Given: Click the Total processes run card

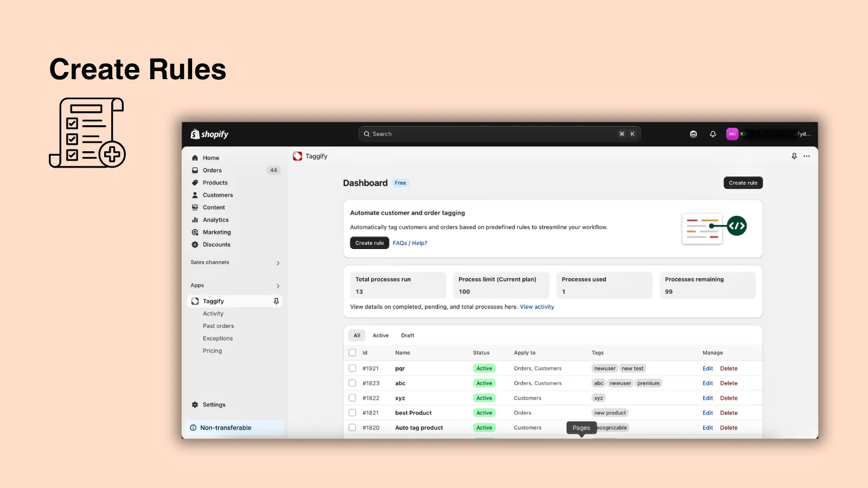Looking at the screenshot, I should [398, 285].
